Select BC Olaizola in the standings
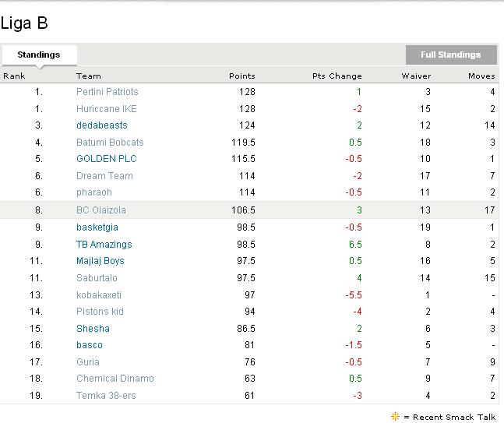This screenshot has height=423, width=504. [x=100, y=210]
